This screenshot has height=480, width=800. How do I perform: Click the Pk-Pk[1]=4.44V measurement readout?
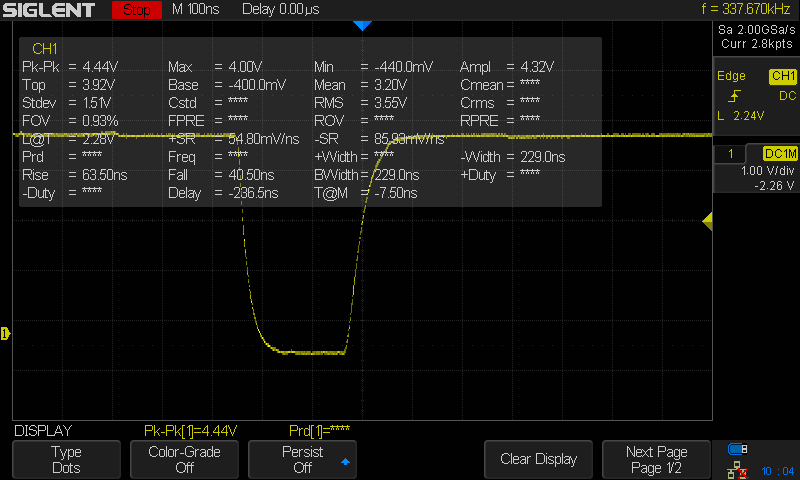(190, 431)
